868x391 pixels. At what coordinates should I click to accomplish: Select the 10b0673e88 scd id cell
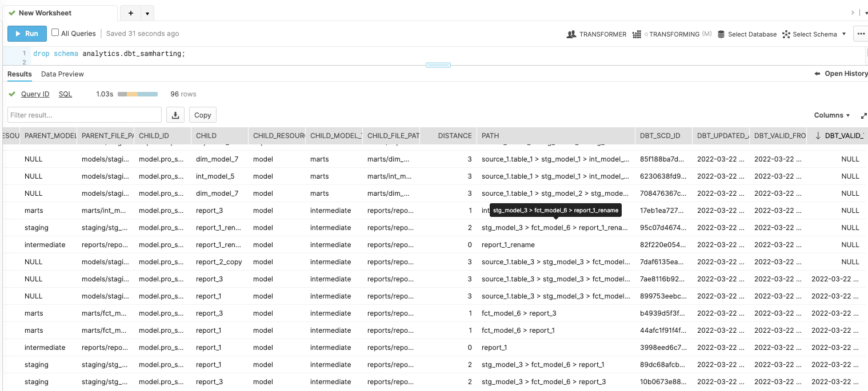pos(663,382)
